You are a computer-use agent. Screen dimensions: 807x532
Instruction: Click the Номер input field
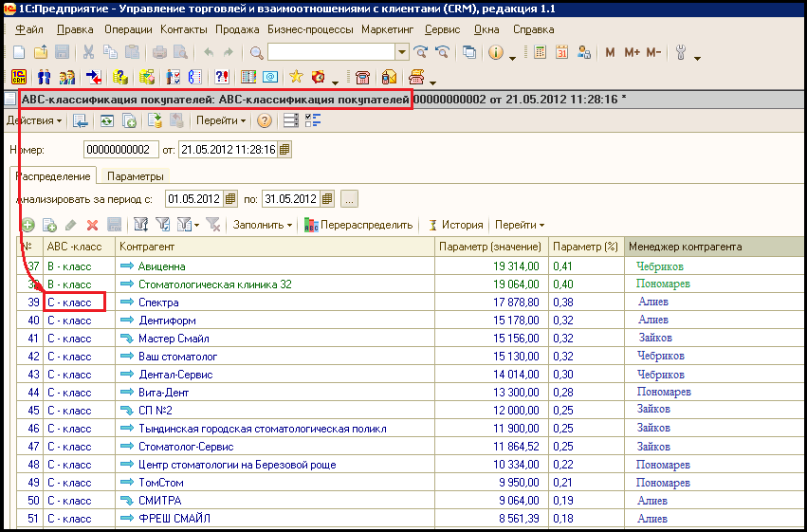coord(121,150)
